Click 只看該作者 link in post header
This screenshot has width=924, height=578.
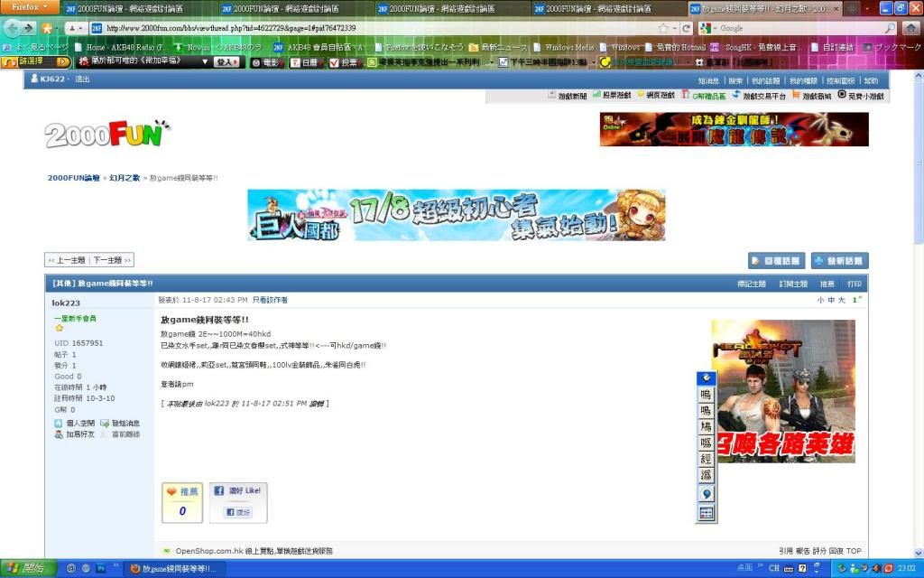[x=269, y=300]
